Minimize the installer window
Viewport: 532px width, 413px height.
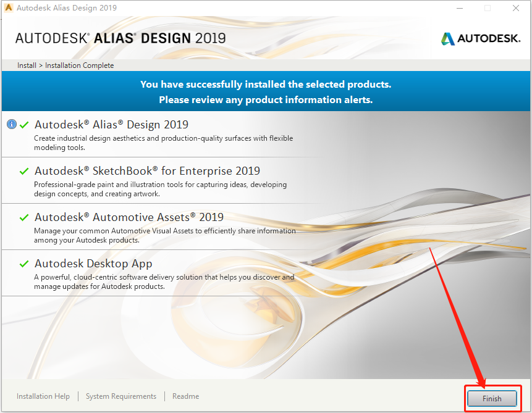click(460, 8)
